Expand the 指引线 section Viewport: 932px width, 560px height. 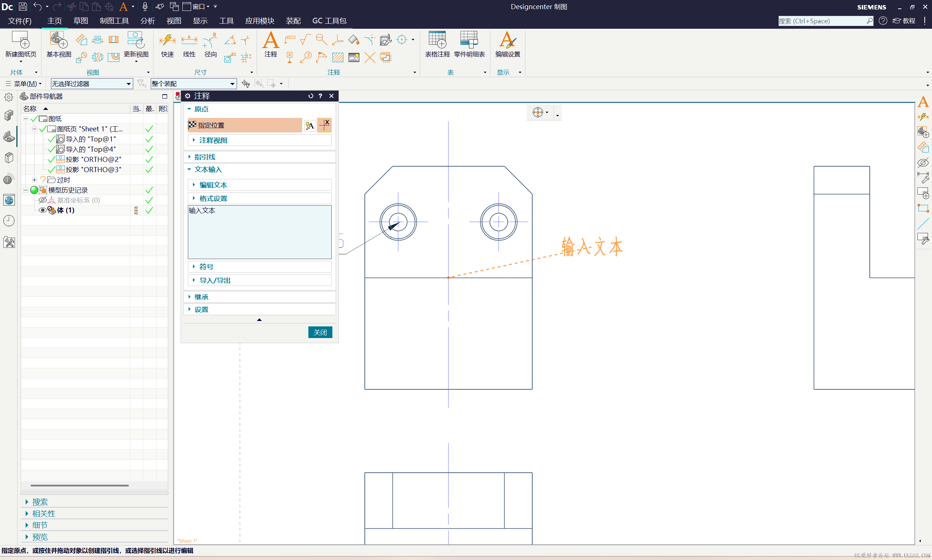point(260,156)
